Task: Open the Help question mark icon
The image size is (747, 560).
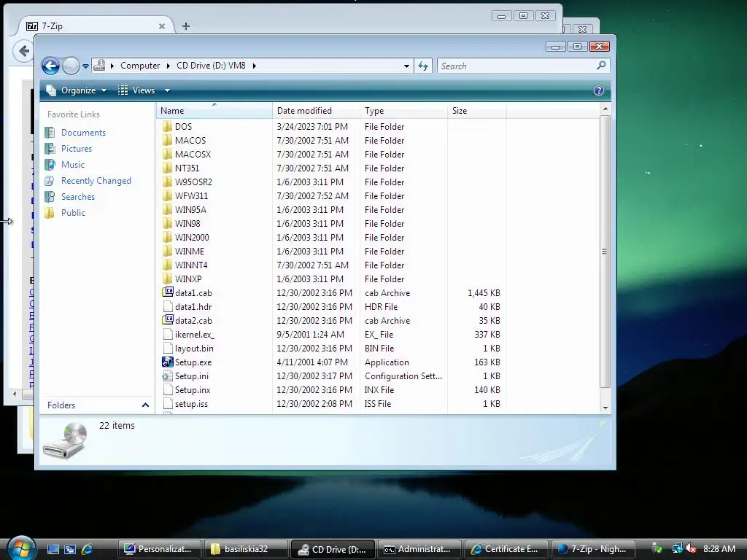Action: [599, 90]
